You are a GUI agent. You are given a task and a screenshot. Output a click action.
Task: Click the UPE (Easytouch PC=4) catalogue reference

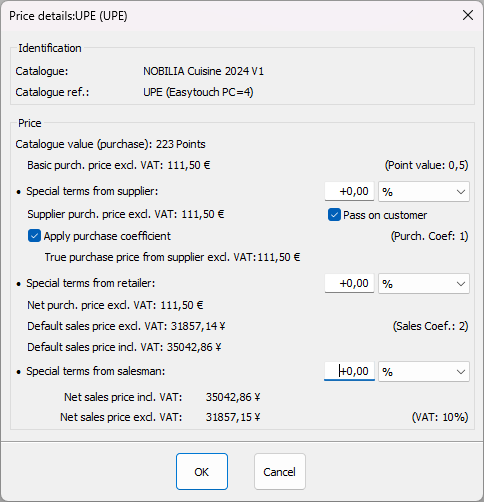click(198, 92)
